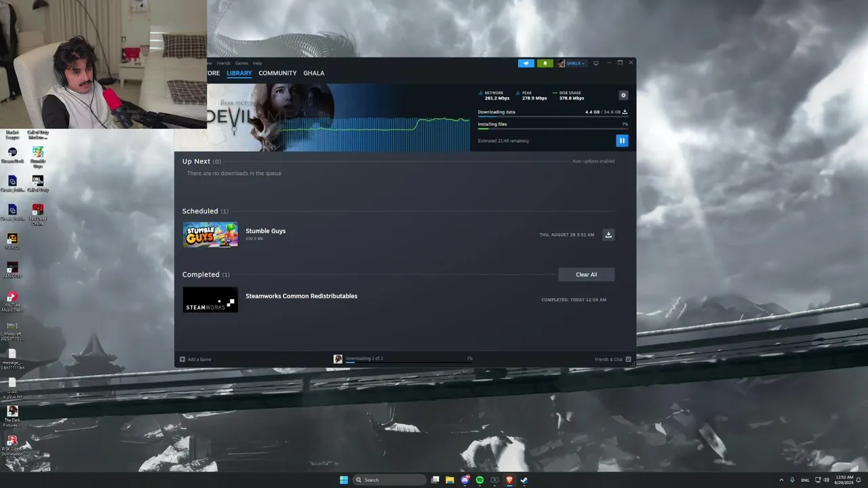Image resolution: width=868 pixels, height=488 pixels.
Task: Select the Red Dead Online desktop shortcut
Action: click(x=38, y=215)
